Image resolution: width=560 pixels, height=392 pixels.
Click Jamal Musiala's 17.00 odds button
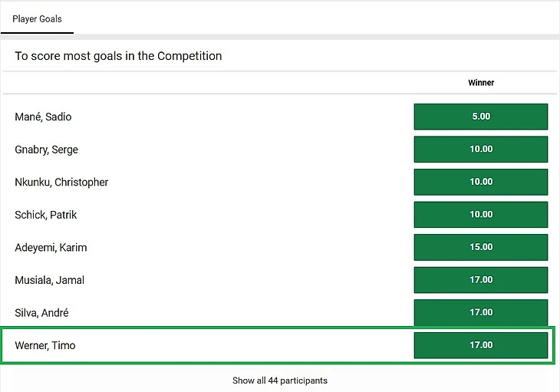click(x=480, y=280)
